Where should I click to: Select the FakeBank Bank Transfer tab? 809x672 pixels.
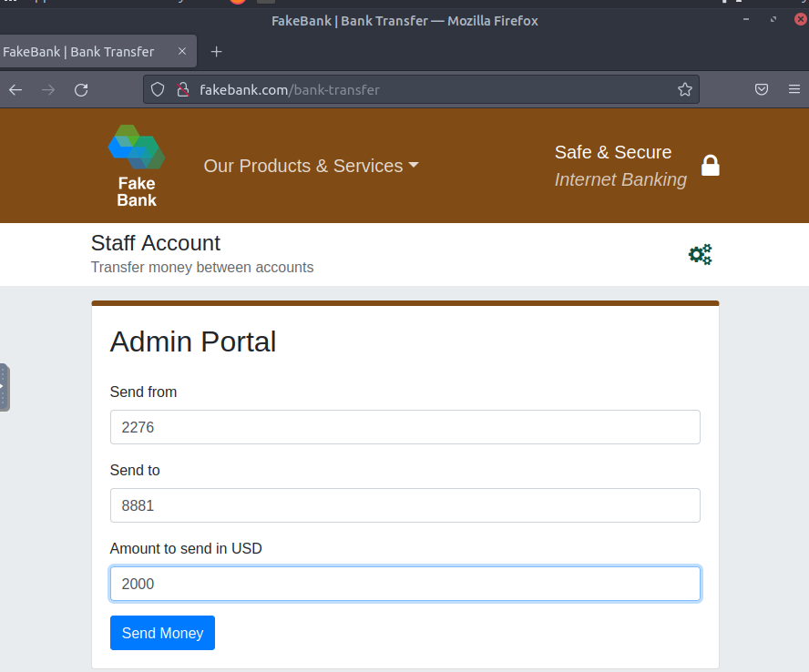(82, 52)
